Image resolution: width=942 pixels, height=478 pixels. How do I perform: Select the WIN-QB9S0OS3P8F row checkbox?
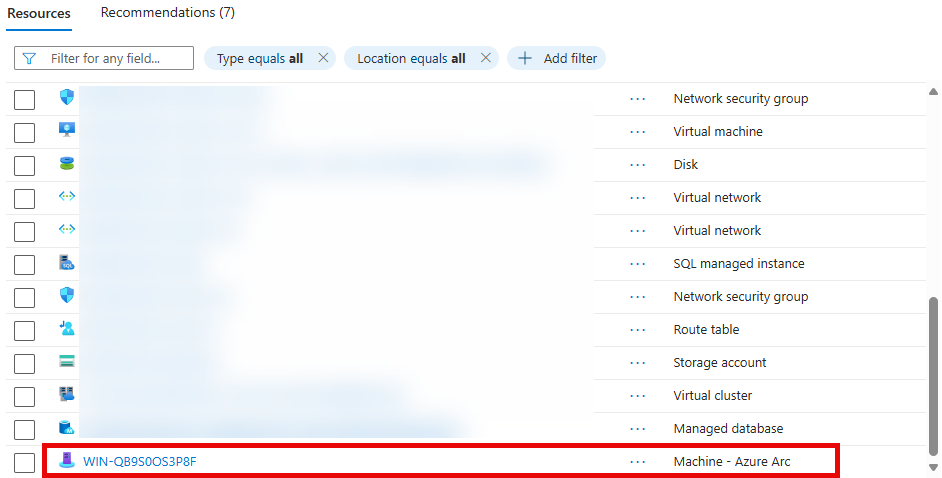pyautogui.click(x=25, y=462)
